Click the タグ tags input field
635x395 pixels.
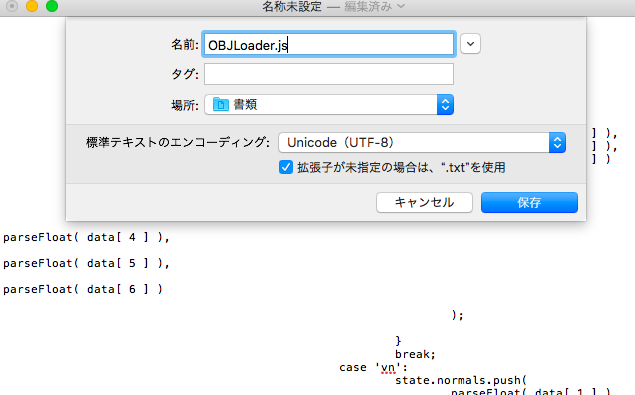pos(328,74)
